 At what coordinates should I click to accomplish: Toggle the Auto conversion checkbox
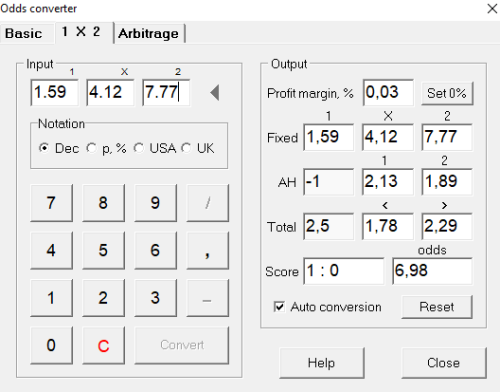(279, 306)
